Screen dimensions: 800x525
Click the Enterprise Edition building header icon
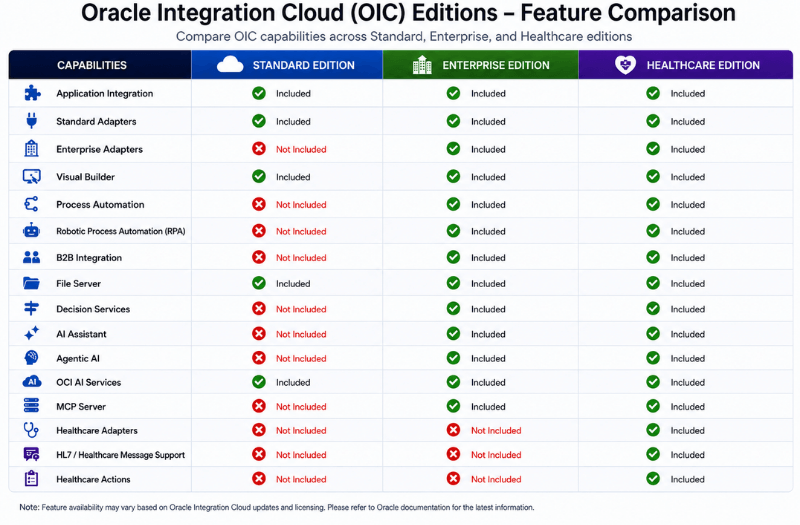[422, 65]
